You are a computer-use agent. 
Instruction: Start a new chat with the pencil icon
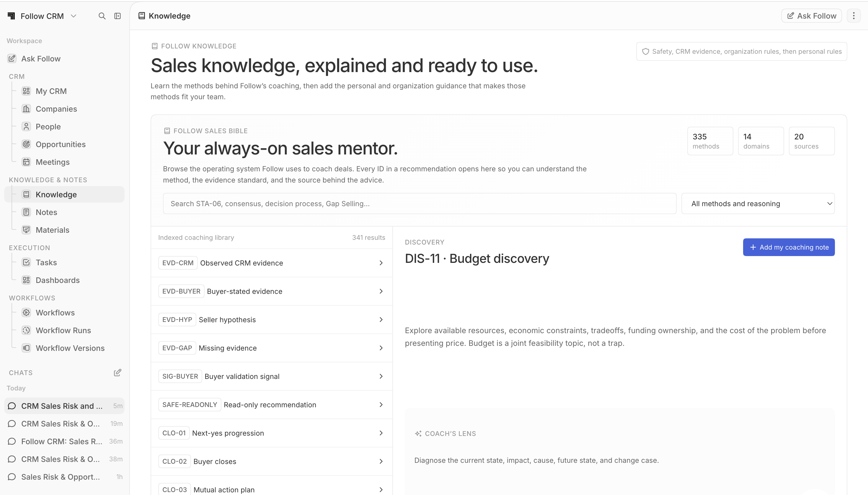click(x=117, y=373)
